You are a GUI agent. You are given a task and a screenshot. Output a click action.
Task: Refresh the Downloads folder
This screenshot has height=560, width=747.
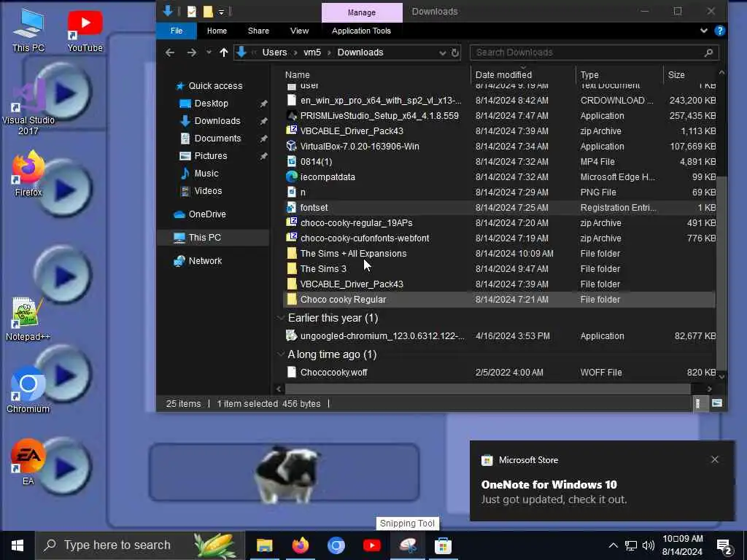455,52
